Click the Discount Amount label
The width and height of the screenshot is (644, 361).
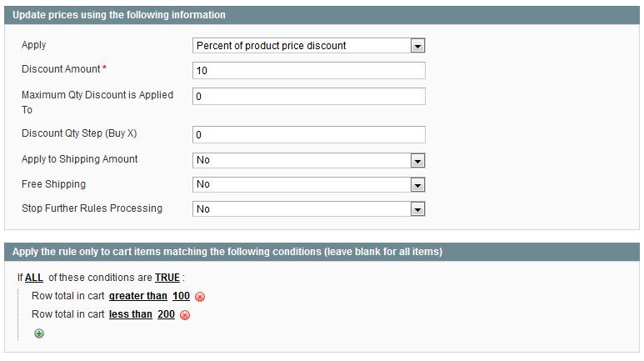click(60, 69)
